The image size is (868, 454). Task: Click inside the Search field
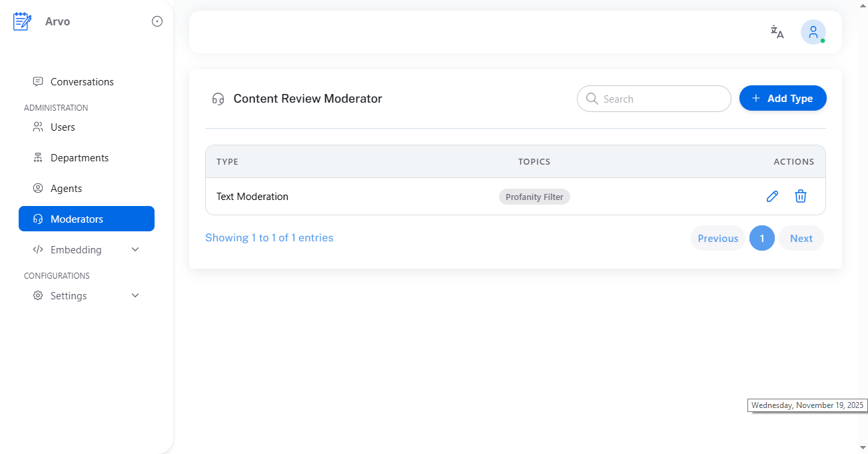pyautogui.click(x=653, y=98)
